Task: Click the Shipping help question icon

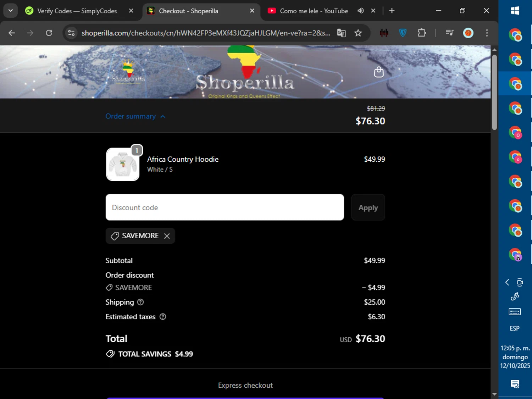Action: click(140, 302)
